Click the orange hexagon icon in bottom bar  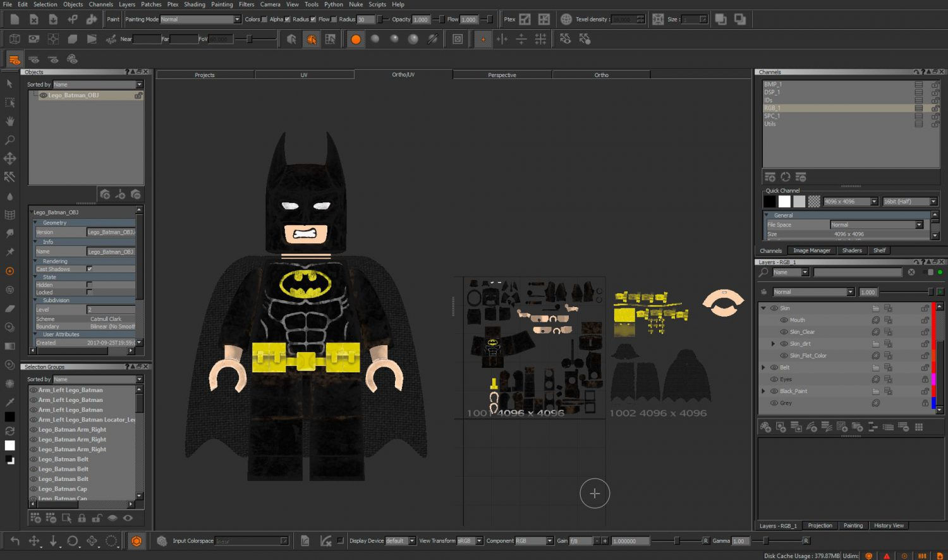(x=137, y=541)
